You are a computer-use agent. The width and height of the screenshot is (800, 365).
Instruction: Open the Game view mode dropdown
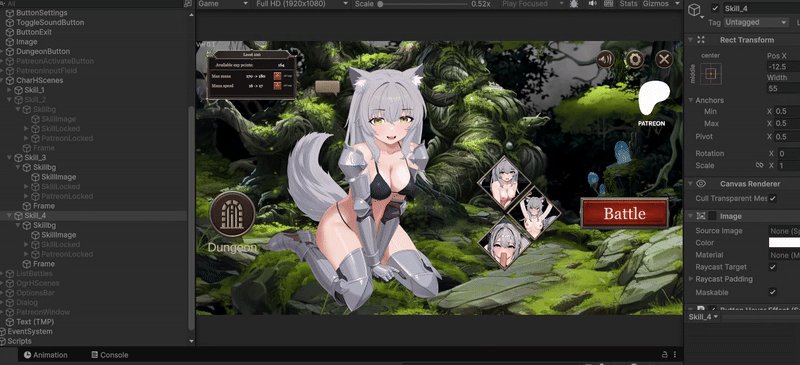222,4
